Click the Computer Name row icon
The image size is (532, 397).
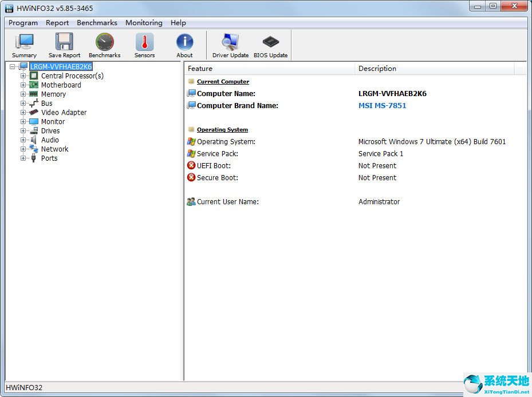191,93
